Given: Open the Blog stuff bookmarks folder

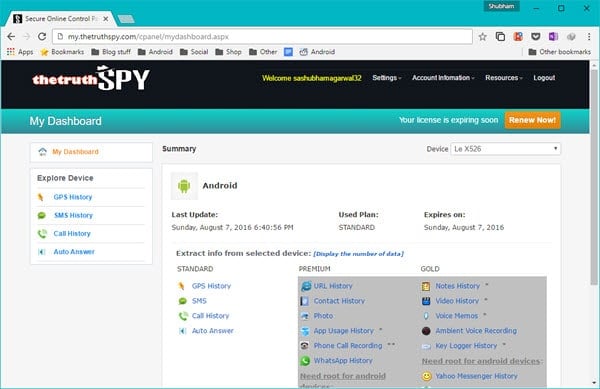Looking at the screenshot, I should [x=111, y=52].
